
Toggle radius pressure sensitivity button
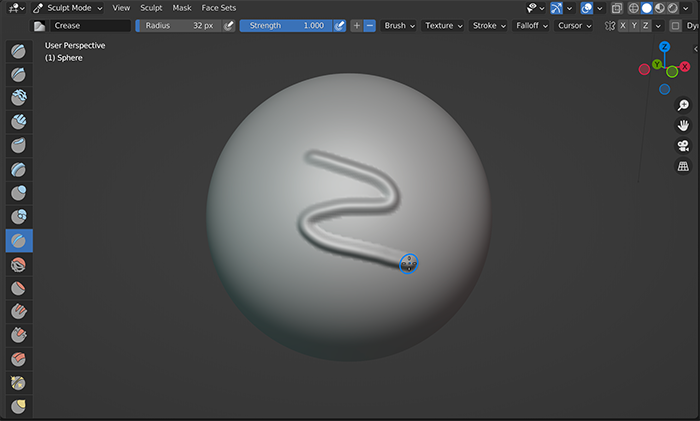tap(229, 25)
